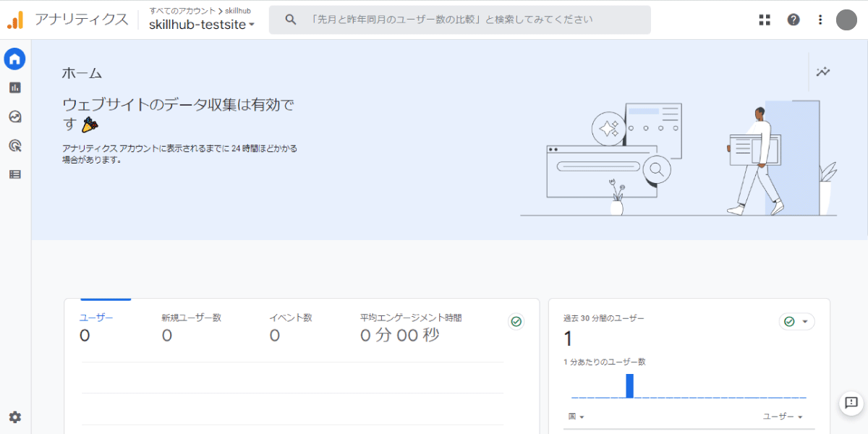This screenshot has width=868, height=434.
Task: Click the 1 分あたりのユーザー数 label
Action: 605,362
